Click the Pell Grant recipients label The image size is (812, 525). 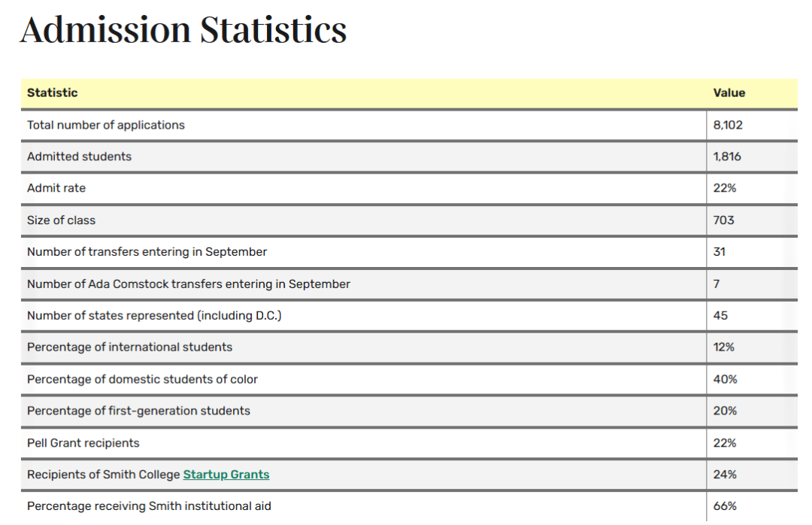tap(83, 443)
